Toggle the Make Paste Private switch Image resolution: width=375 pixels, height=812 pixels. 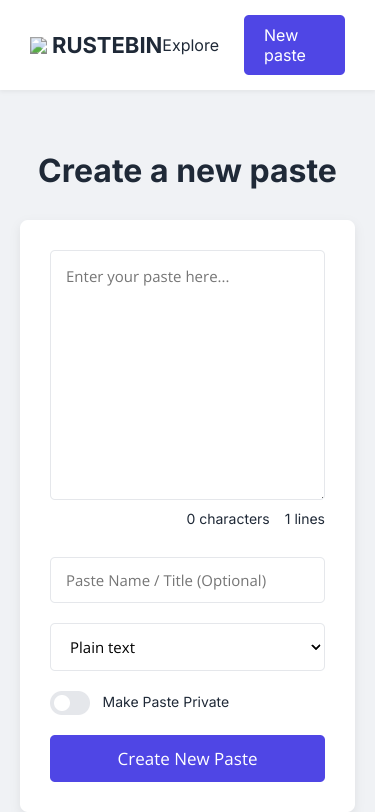70,703
